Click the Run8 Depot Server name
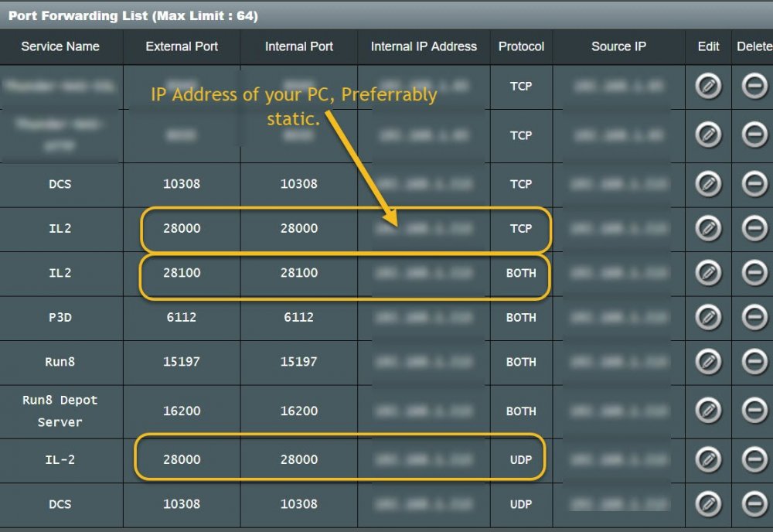Image resolution: width=773 pixels, height=532 pixels. pos(60,411)
